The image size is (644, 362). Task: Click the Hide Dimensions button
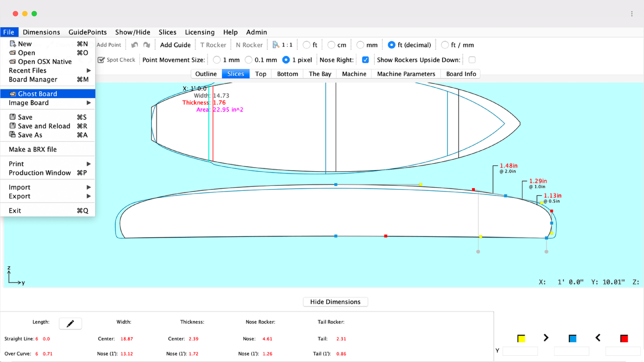click(x=335, y=302)
